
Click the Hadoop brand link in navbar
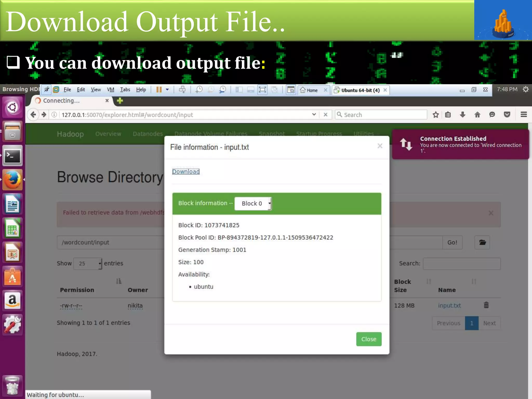tap(70, 134)
